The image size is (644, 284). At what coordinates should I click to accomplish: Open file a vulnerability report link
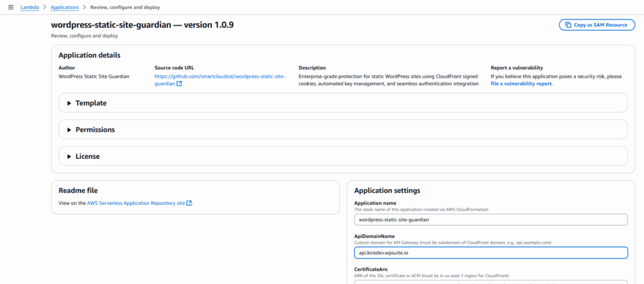pyautogui.click(x=521, y=84)
